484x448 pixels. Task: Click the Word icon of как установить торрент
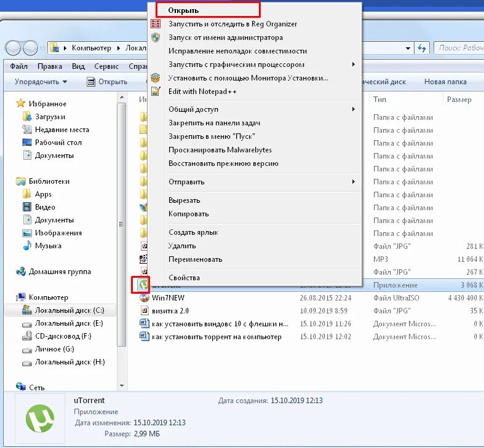[144, 336]
